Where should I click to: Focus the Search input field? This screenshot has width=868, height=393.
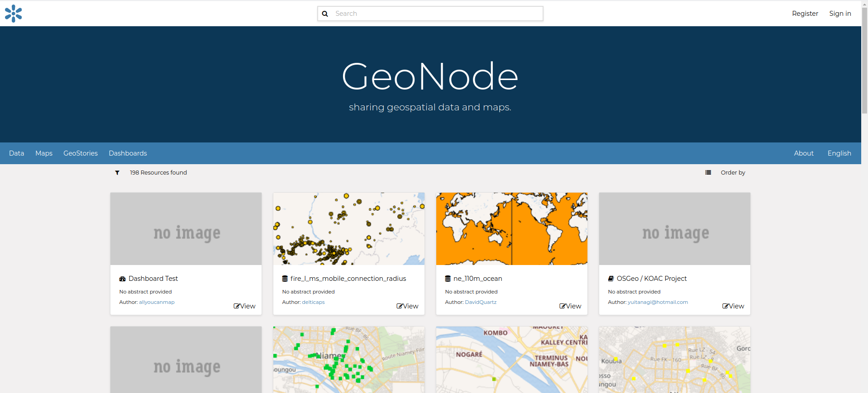[x=437, y=14]
